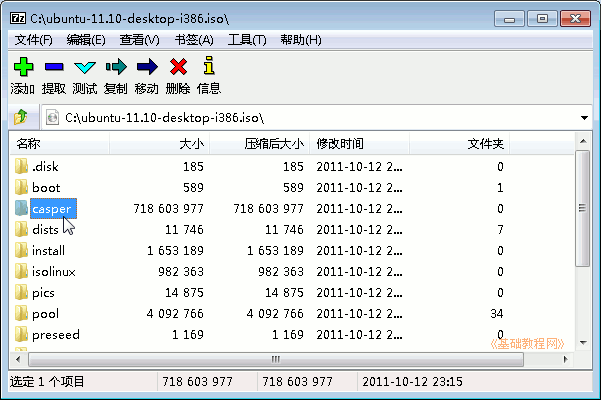Maximize the 7-Zip window
Viewport: 601px width, 400px height.
pyautogui.click(x=542, y=18)
